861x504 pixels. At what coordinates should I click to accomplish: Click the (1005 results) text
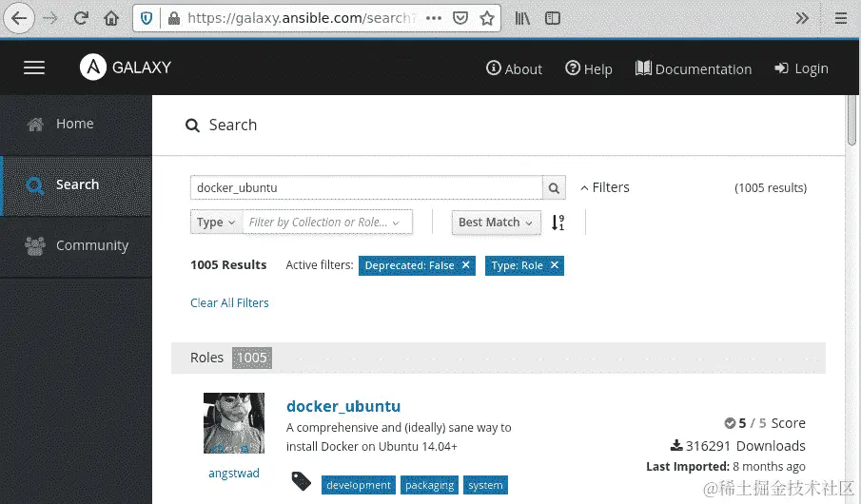[x=771, y=187]
